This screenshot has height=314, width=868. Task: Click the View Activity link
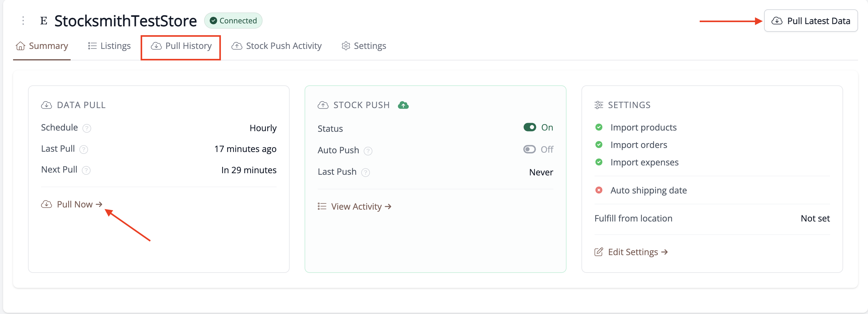pos(354,207)
